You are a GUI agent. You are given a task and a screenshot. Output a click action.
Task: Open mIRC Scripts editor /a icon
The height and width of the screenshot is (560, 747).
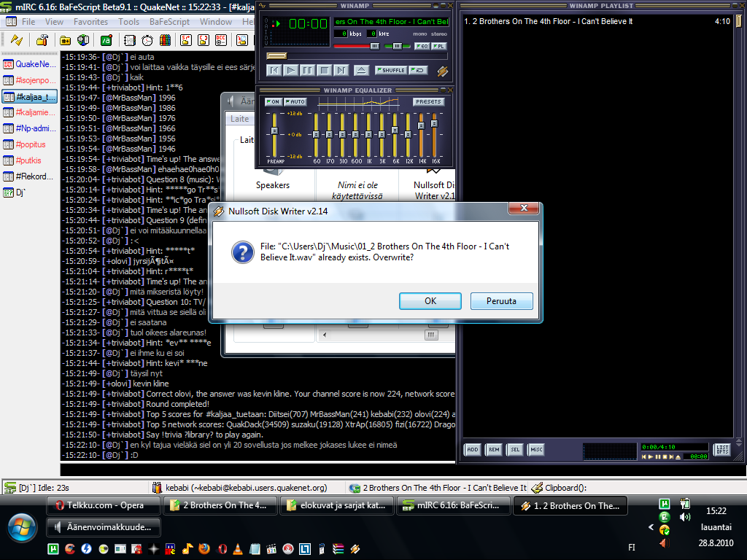(106, 40)
